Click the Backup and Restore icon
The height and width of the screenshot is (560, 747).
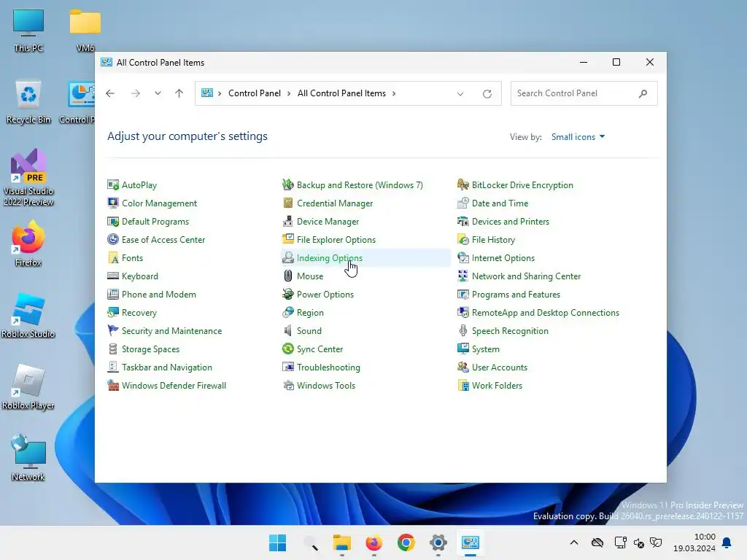tap(287, 184)
